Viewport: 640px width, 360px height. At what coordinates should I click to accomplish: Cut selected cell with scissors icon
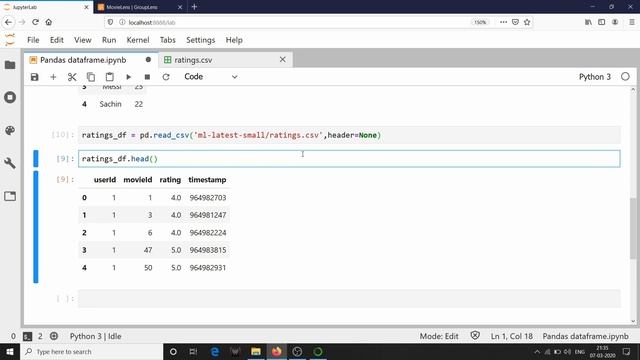[72, 77]
